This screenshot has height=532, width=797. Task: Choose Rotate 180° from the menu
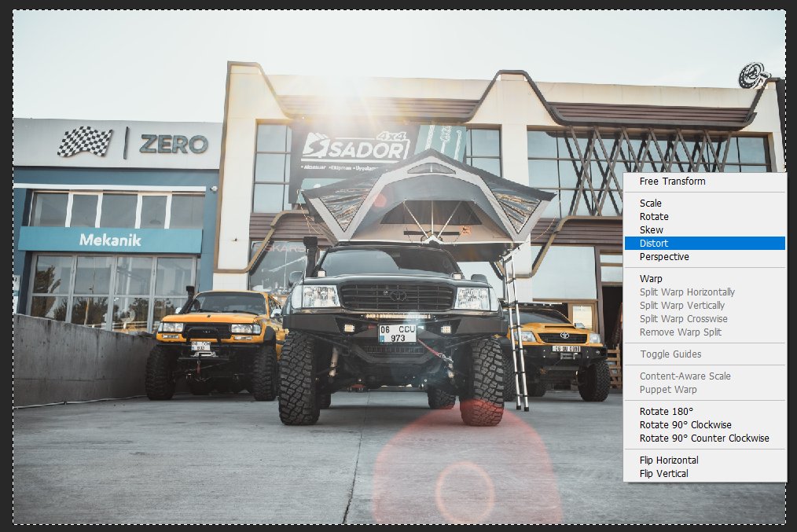704,412
